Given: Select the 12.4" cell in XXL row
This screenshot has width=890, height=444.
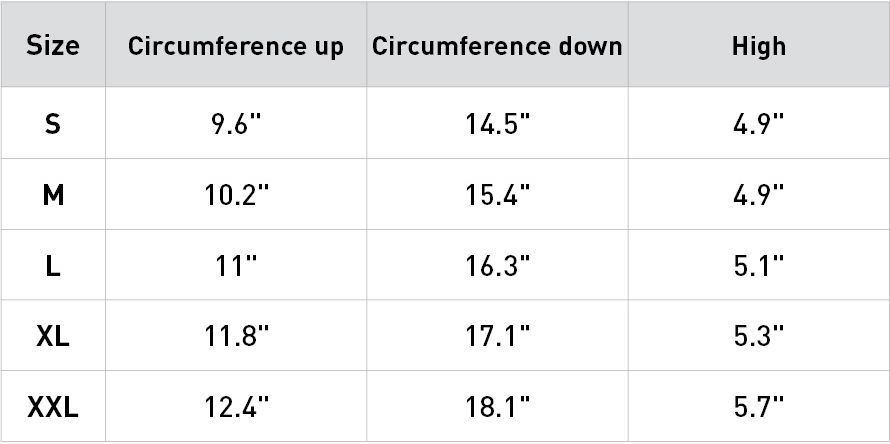Looking at the screenshot, I should pyautogui.click(x=236, y=408).
